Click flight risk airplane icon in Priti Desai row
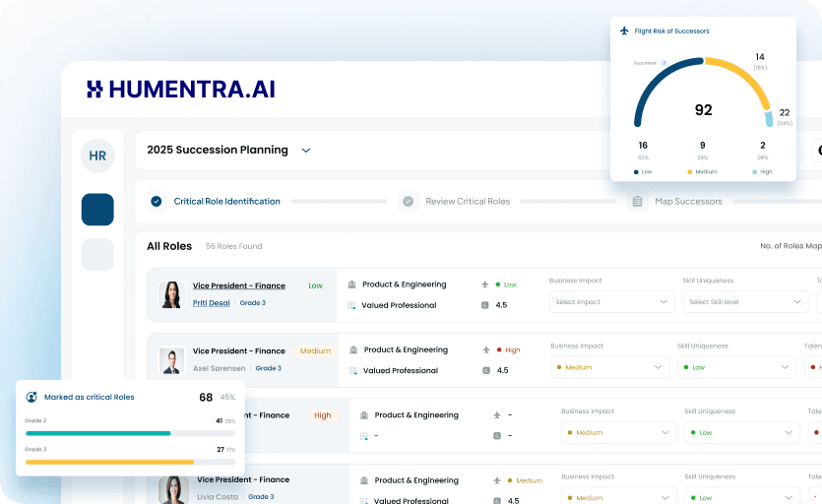Viewport: 822px width, 504px height. tap(485, 284)
